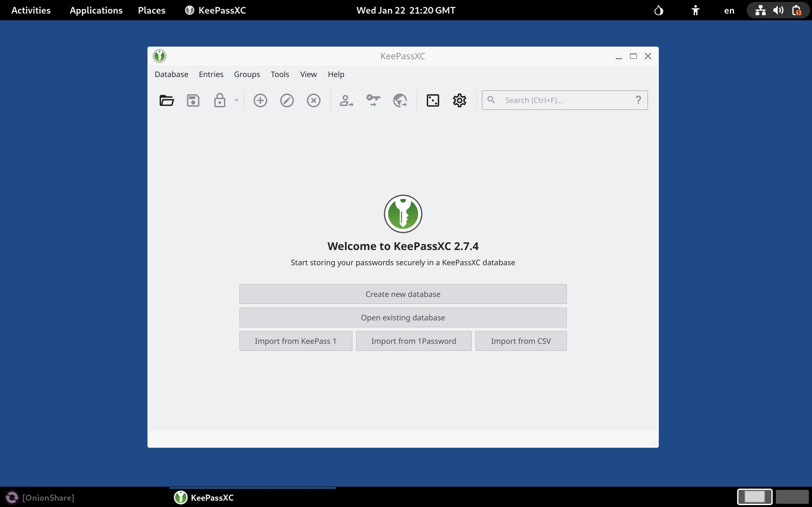This screenshot has width=812, height=507.
Task: Click the Delete entry icon
Action: click(x=314, y=100)
